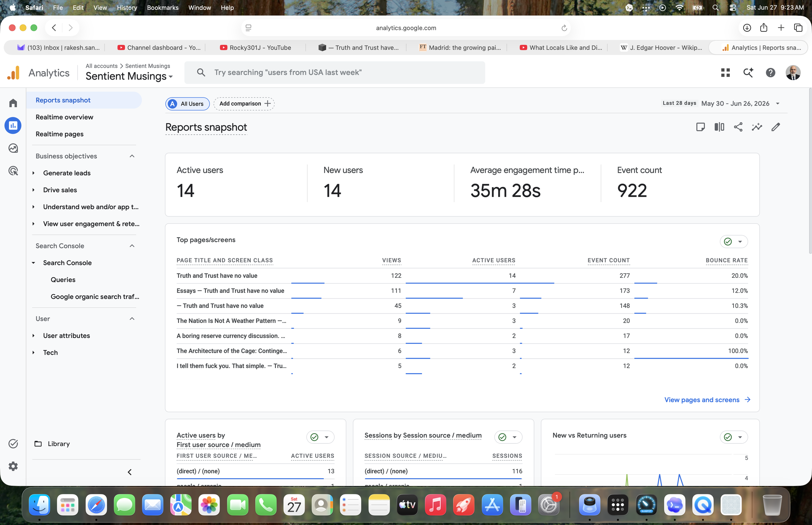Collapse the sidebar navigation with left chevron

coord(130,472)
